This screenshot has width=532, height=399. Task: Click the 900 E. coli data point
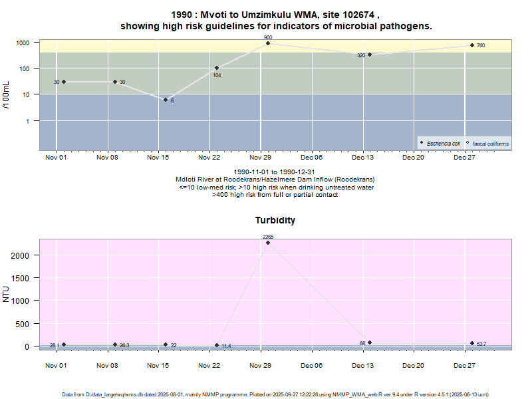tap(268, 43)
